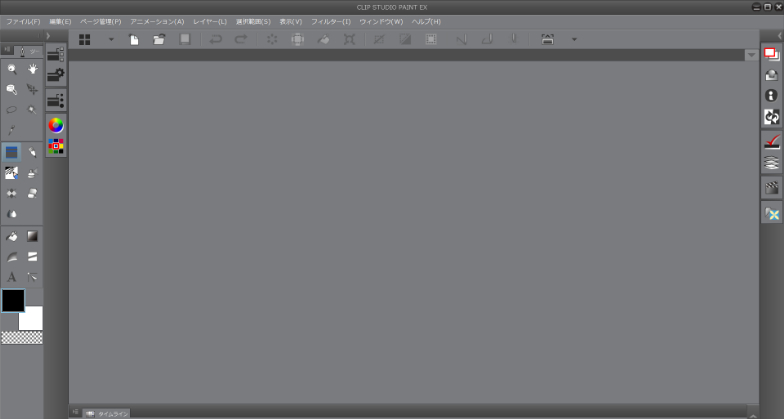Open the アニメーション(A) menu

[x=157, y=22]
